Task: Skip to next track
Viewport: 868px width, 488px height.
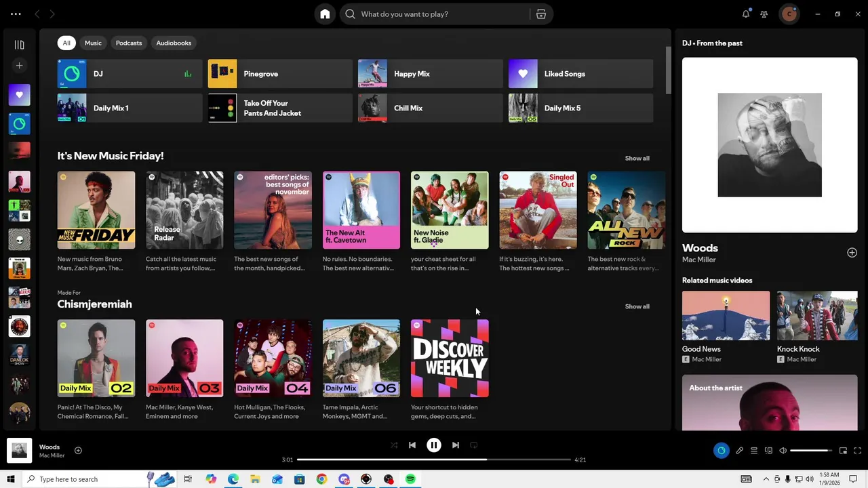Action: pos(456,445)
